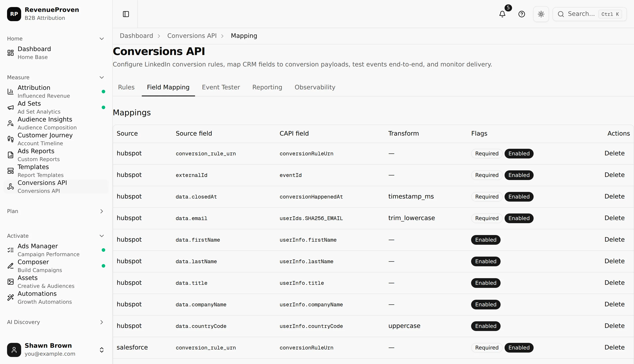Expand the AI Discovery section

pos(101,322)
